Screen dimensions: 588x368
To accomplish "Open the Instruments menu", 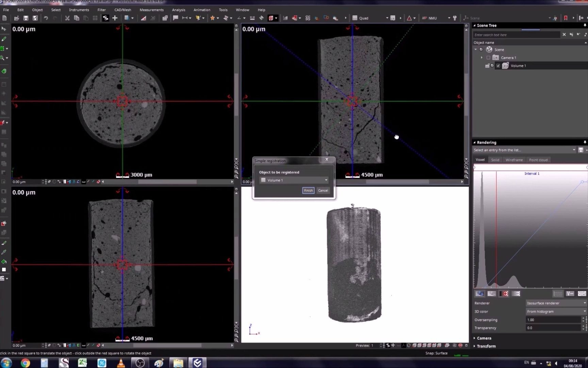I will click(x=79, y=10).
